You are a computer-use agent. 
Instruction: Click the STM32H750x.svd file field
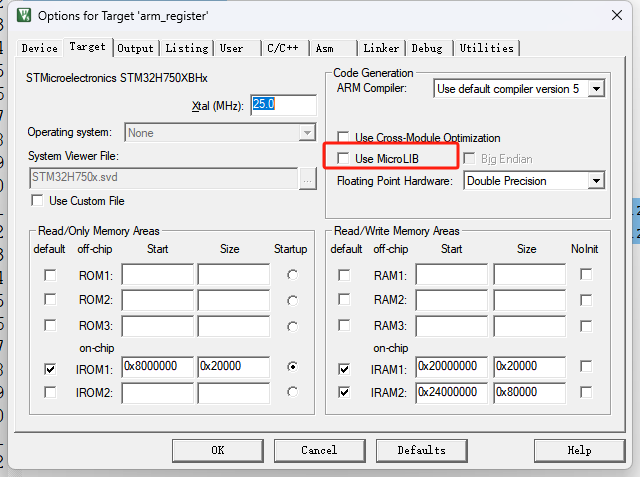coord(164,177)
